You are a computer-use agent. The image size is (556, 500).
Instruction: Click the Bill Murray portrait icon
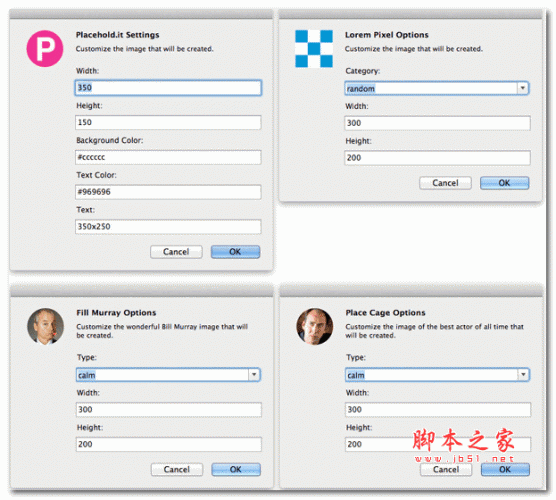click(45, 326)
